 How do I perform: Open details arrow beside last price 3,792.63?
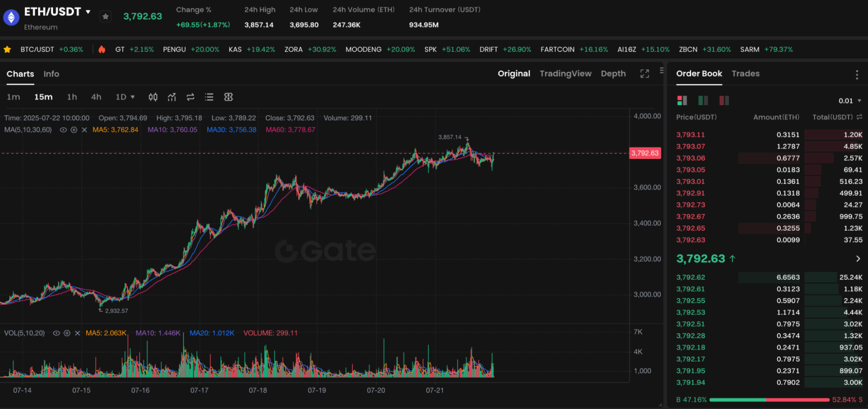(858, 259)
